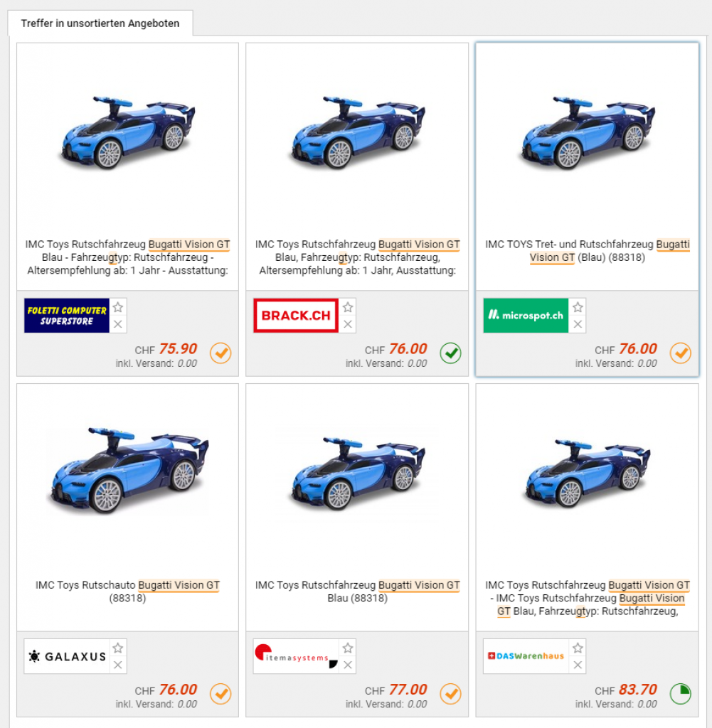Mark the Galaxus offer as favorite

[118, 648]
